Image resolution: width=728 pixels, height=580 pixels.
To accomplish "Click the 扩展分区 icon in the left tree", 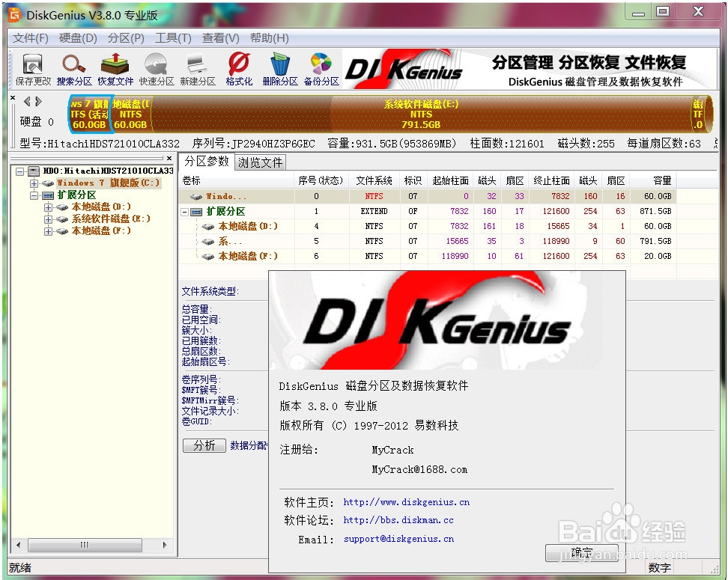I will tap(48, 195).
